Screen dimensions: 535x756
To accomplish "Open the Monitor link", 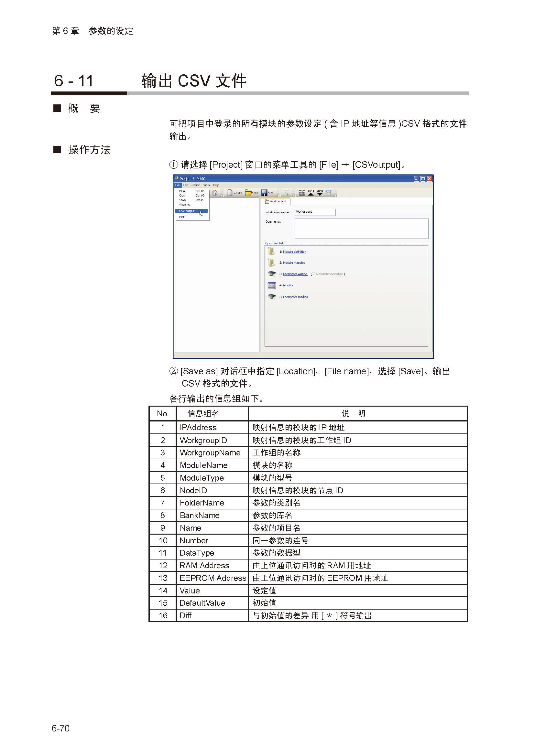I will [288, 285].
